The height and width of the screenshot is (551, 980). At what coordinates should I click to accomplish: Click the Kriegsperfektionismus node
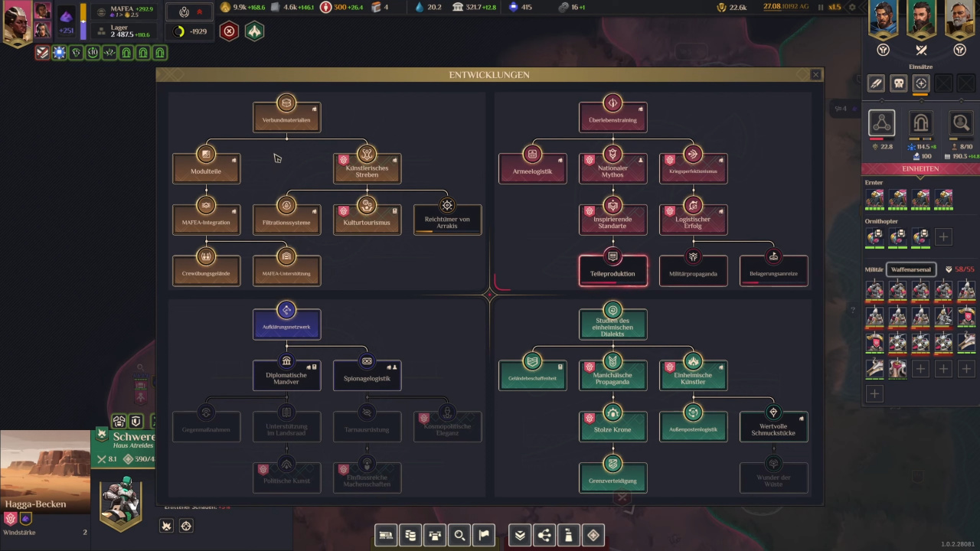(x=693, y=168)
